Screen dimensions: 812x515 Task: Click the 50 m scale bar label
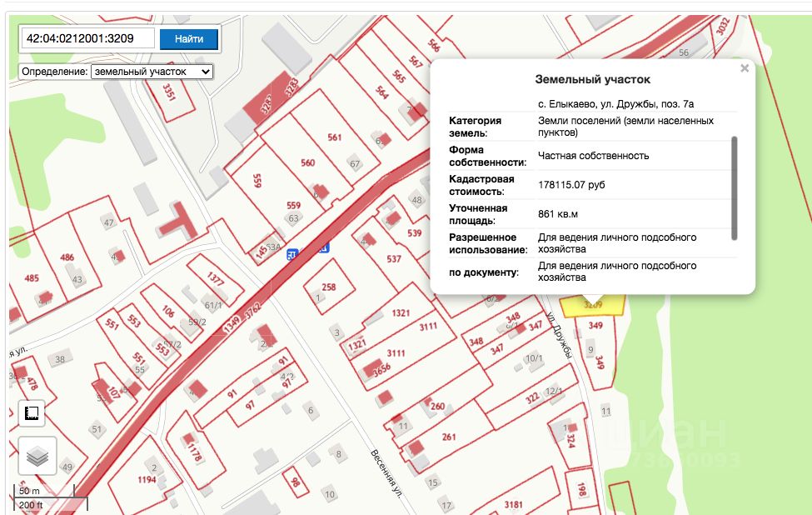[x=29, y=491]
